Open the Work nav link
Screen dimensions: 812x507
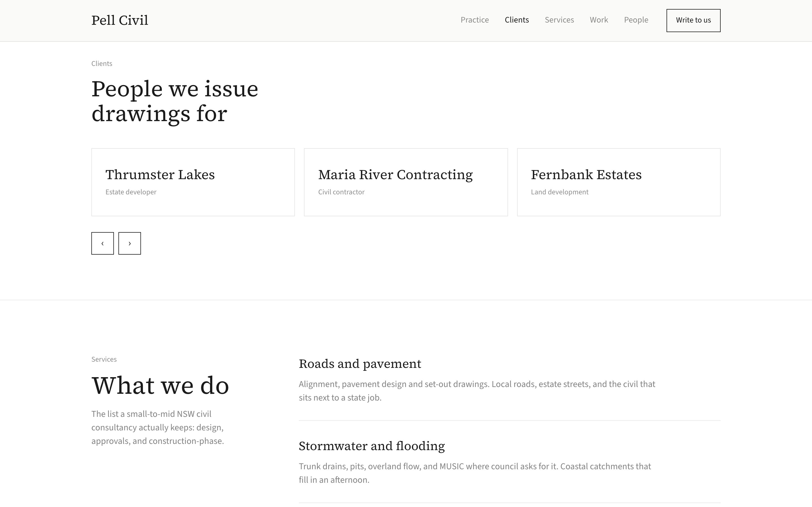(599, 20)
